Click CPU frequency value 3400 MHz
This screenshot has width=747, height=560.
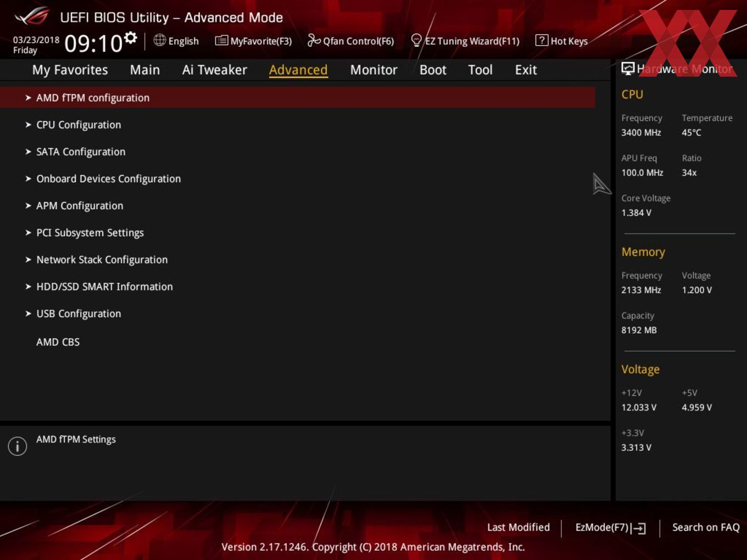click(641, 132)
